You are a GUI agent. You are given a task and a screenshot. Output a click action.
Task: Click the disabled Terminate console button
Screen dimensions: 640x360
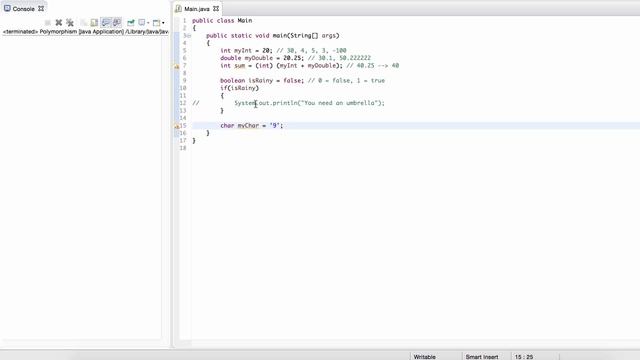coord(48,23)
